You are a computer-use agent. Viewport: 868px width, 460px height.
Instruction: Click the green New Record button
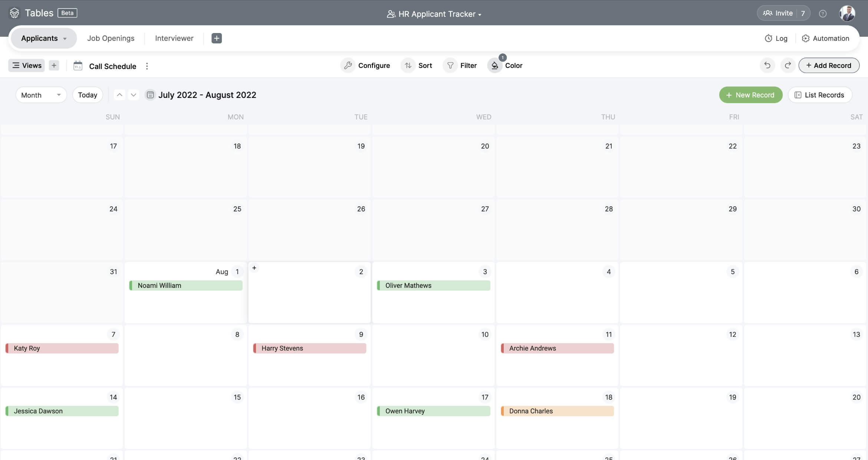[x=750, y=95]
